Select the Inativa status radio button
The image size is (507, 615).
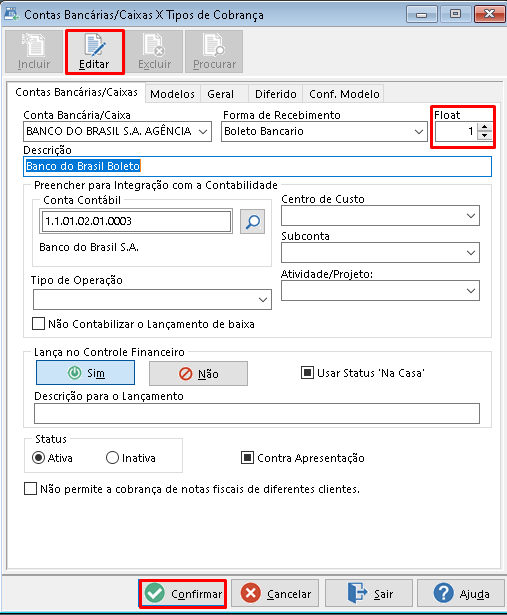coord(112,458)
